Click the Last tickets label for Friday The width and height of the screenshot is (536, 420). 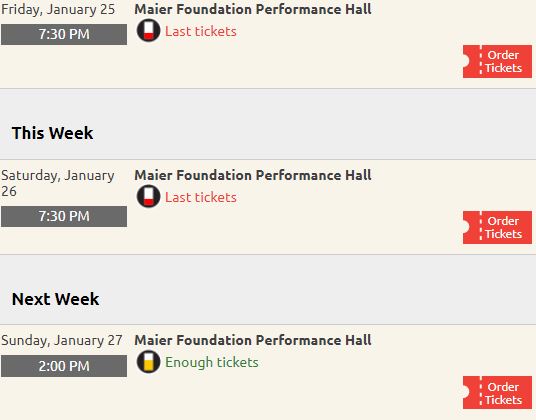201,31
